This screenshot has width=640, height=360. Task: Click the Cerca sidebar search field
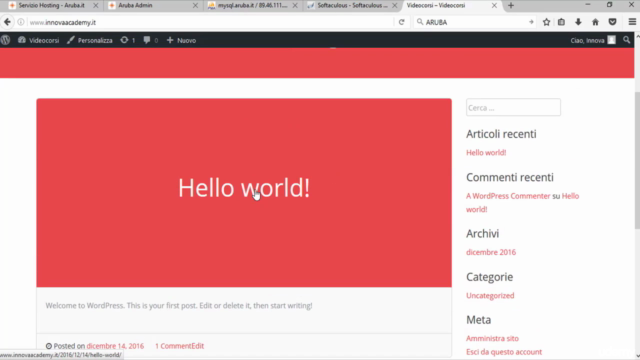click(513, 108)
